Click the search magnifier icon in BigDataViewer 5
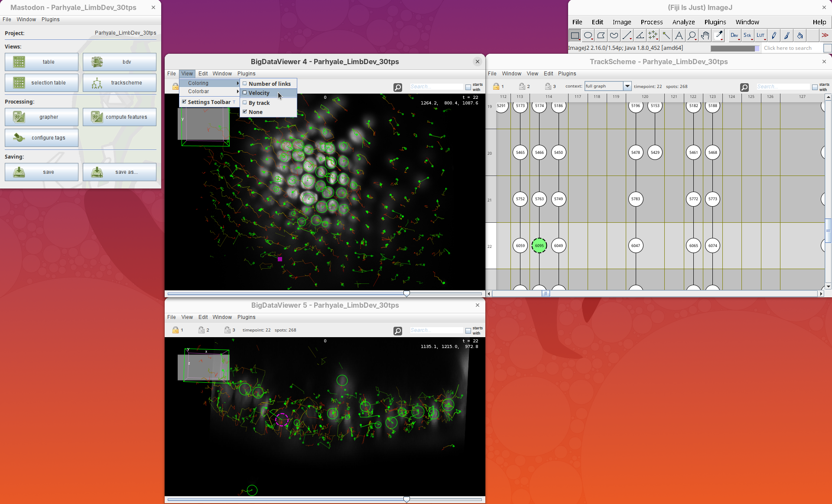This screenshot has height=504, width=832. pyautogui.click(x=397, y=331)
